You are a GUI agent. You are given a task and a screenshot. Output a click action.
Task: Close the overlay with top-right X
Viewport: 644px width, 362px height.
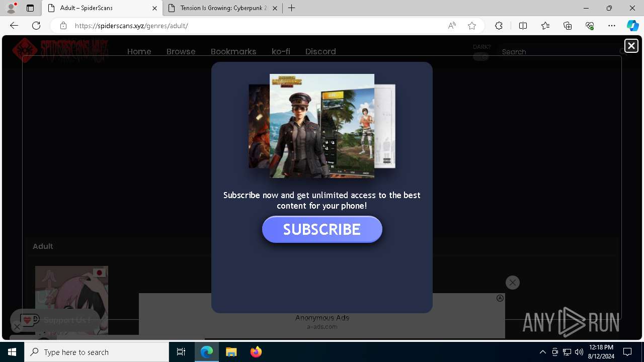click(631, 46)
